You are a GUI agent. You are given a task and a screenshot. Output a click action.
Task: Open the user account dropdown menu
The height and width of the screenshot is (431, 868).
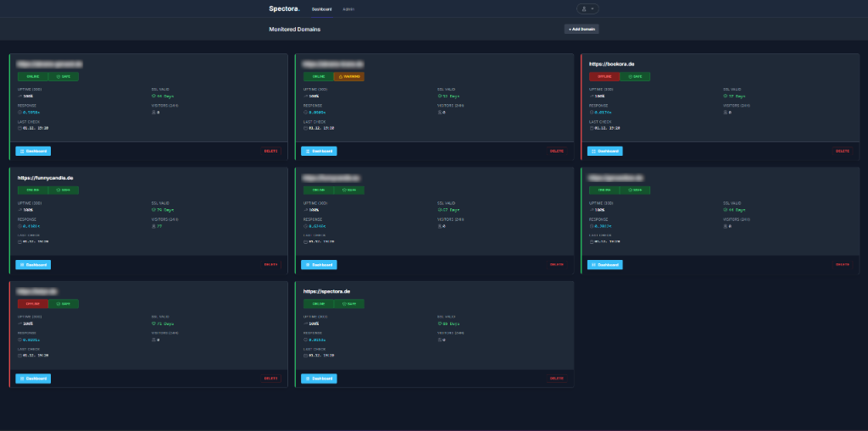coord(587,8)
